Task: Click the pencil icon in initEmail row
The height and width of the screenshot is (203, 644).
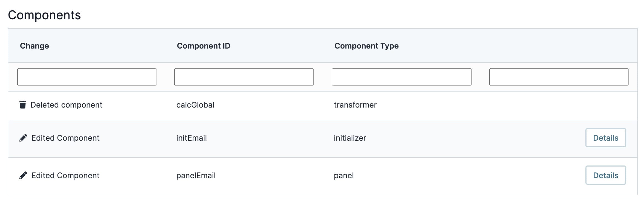Action: coord(23,138)
